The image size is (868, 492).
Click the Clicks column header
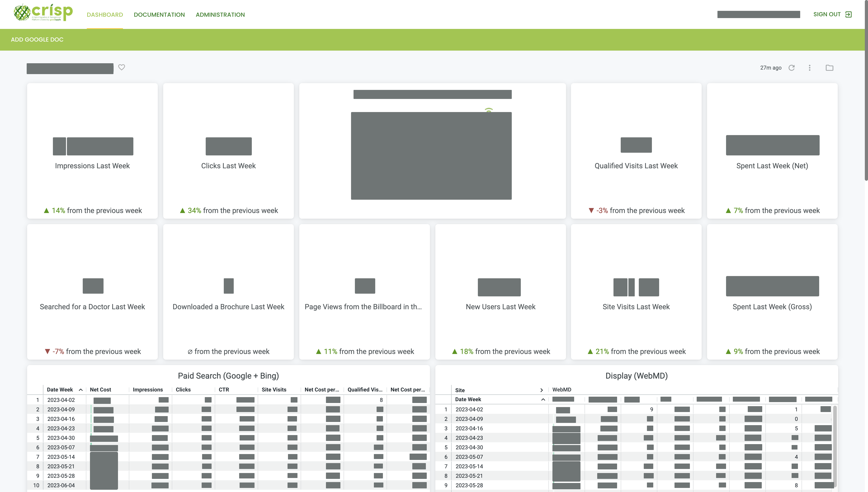pyautogui.click(x=183, y=390)
